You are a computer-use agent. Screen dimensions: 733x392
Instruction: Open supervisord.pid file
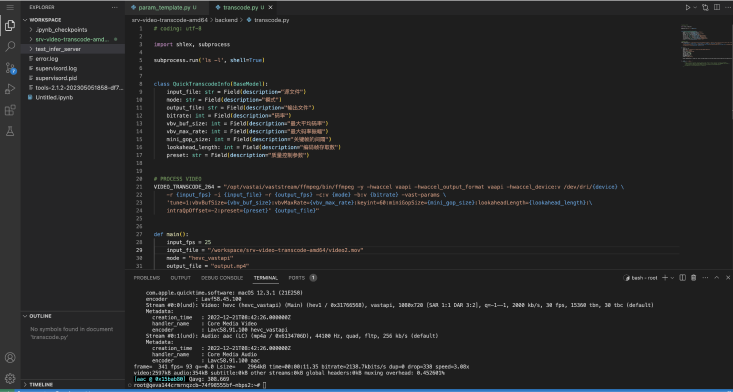pos(73,78)
